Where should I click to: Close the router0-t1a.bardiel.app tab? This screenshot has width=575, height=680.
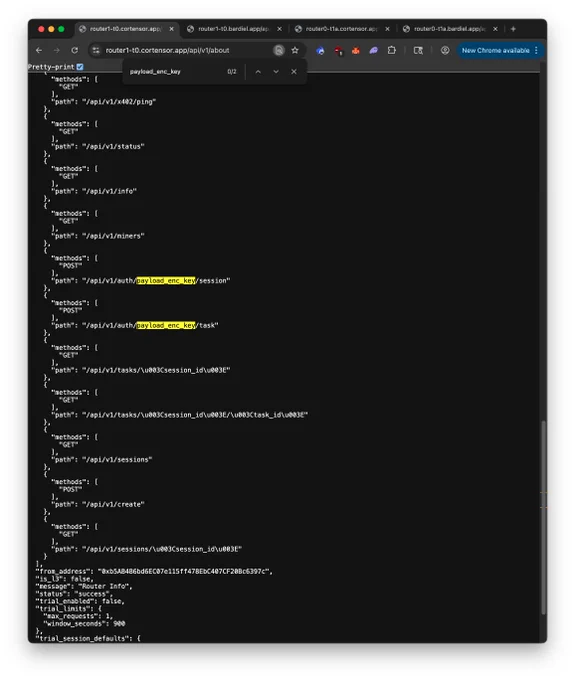[495, 29]
